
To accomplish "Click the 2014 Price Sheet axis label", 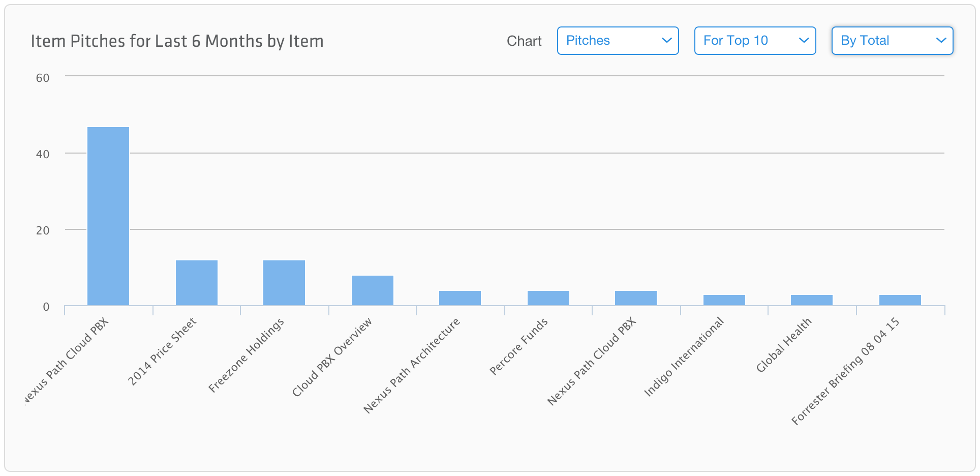I will tap(162, 351).
